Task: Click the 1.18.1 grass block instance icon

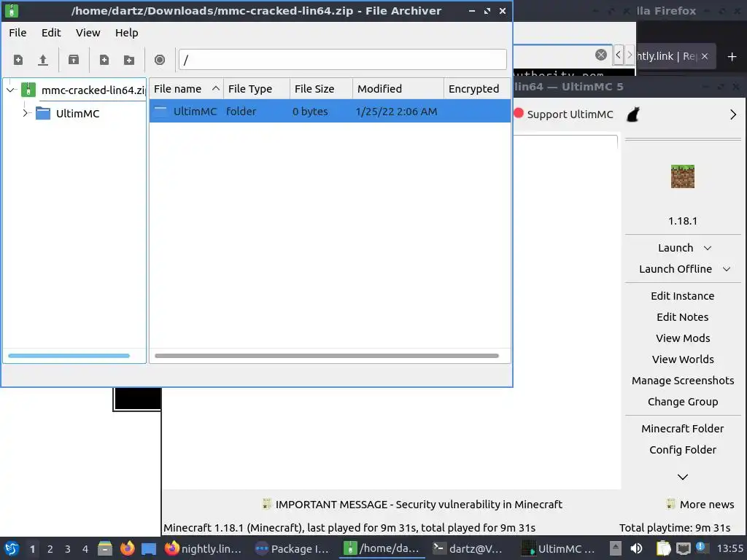Action: click(683, 176)
